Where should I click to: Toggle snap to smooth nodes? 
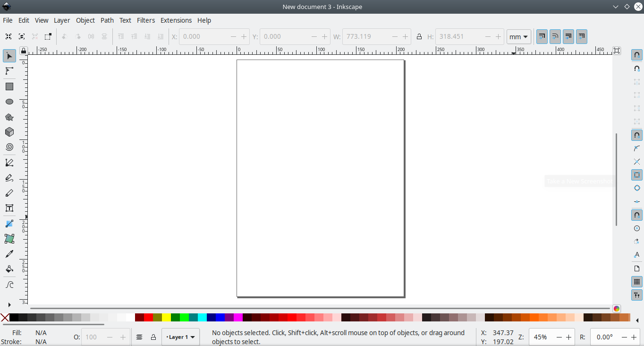coord(637,188)
